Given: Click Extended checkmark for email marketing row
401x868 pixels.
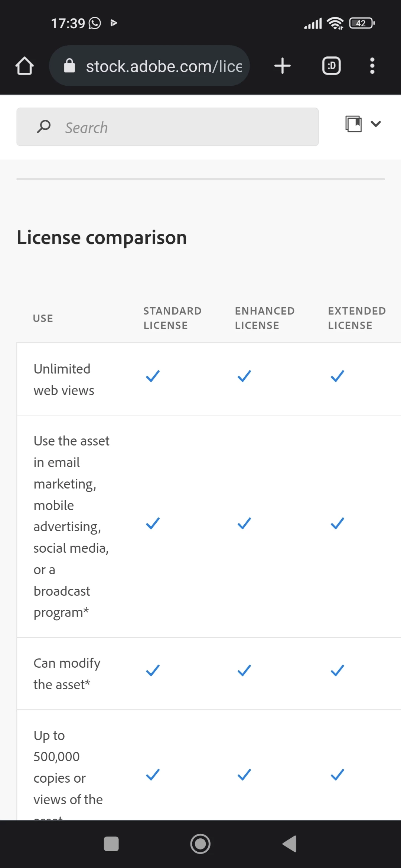Looking at the screenshot, I should click(x=338, y=523).
